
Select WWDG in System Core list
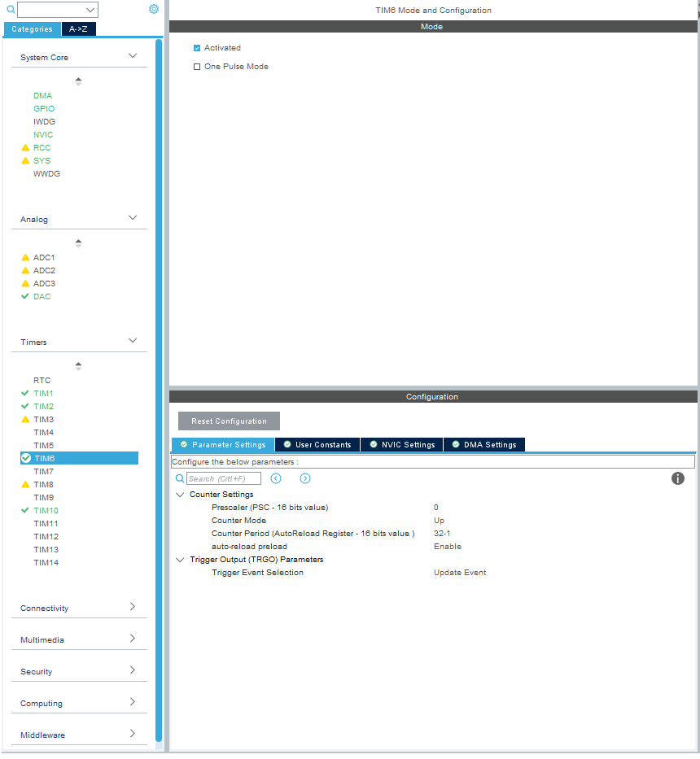point(46,174)
